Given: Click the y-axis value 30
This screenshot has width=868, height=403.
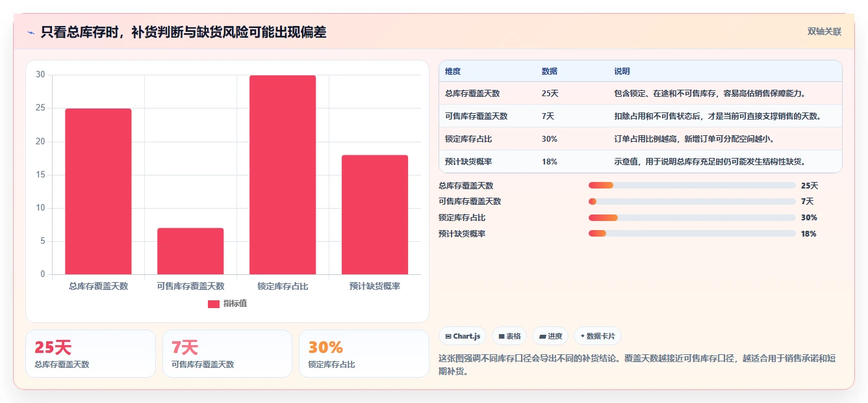Looking at the screenshot, I should click(40, 75).
